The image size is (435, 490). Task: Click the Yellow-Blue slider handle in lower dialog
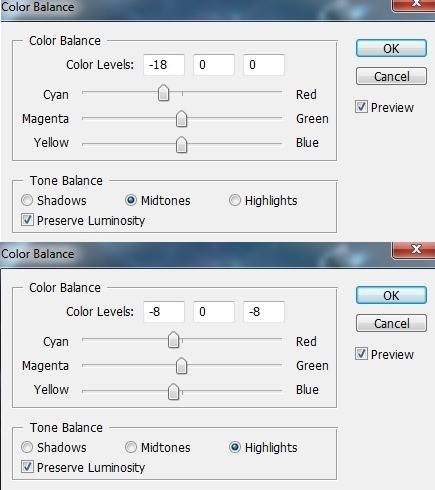tap(174, 391)
